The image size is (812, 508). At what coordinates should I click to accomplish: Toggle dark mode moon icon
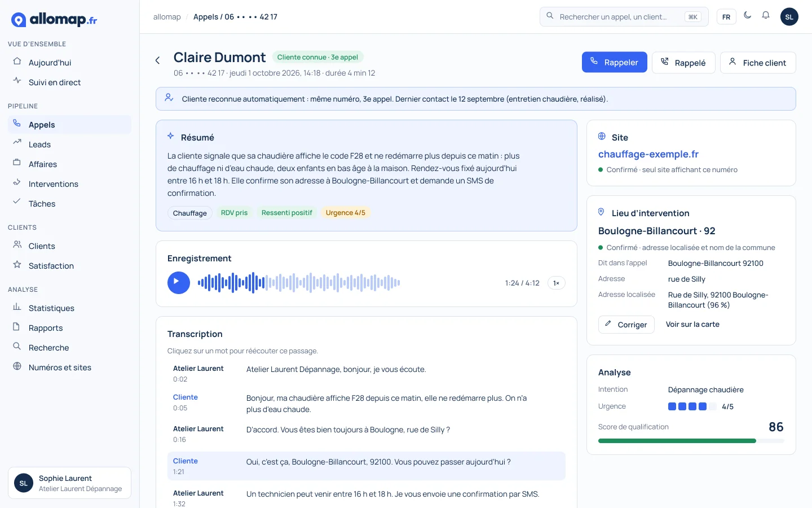[x=748, y=15]
